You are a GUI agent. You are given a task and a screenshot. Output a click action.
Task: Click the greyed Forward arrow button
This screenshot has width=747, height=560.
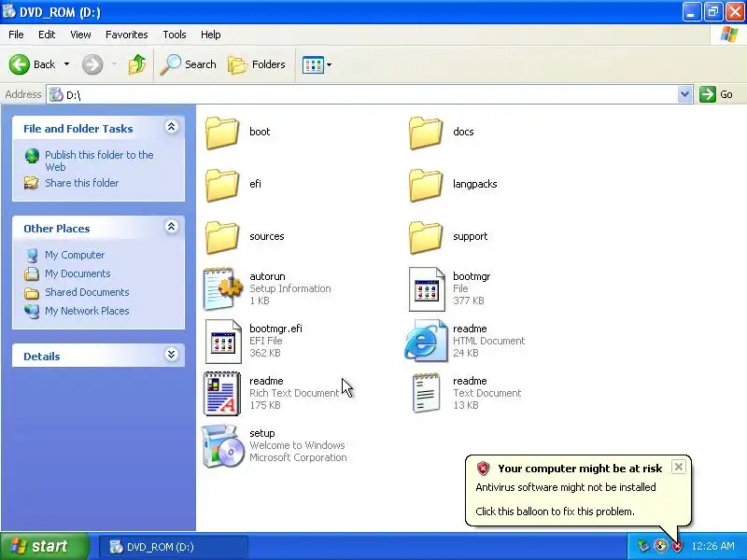pyautogui.click(x=92, y=64)
